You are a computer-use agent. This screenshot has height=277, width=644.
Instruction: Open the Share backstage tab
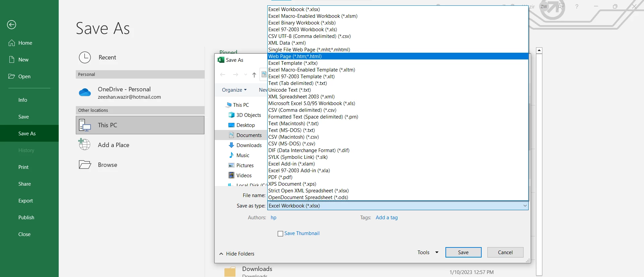[29, 184]
